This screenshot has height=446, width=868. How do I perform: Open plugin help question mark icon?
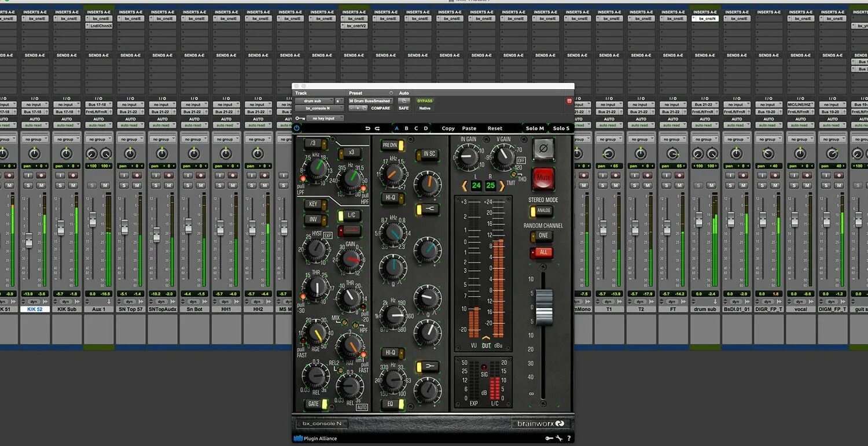pyautogui.click(x=569, y=438)
